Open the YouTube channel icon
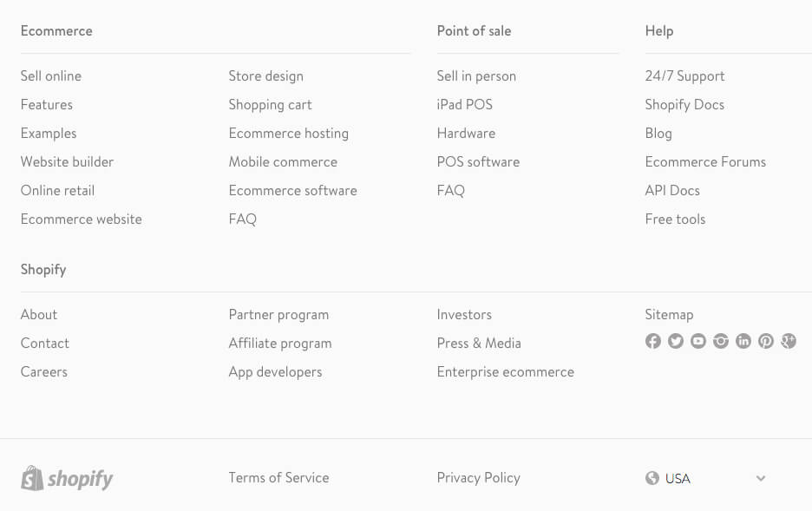 [x=698, y=341]
